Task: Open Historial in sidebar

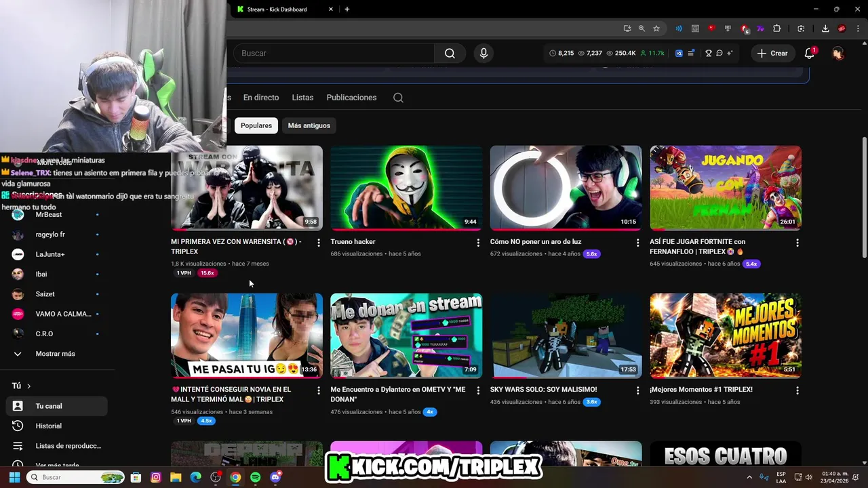Action: 57,426
